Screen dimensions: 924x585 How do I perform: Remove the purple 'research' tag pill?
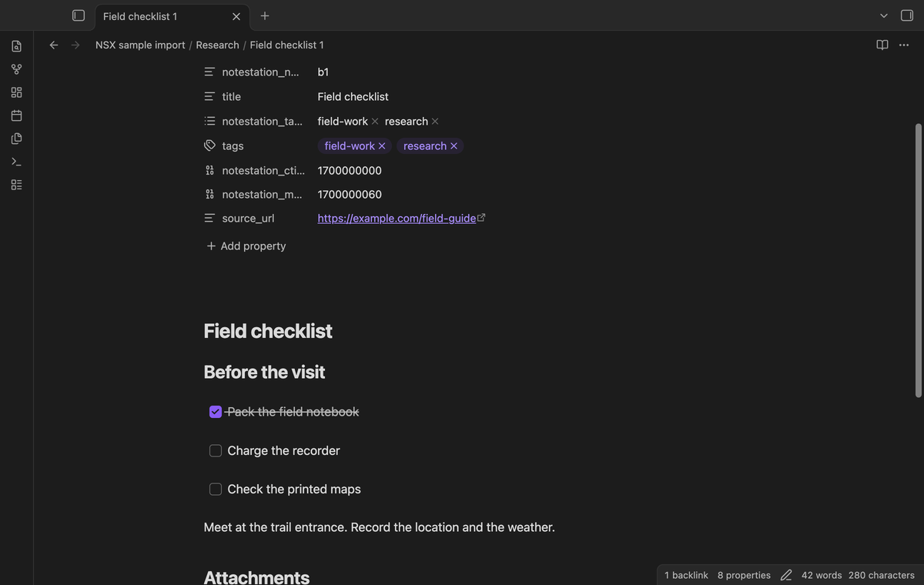[x=454, y=145]
